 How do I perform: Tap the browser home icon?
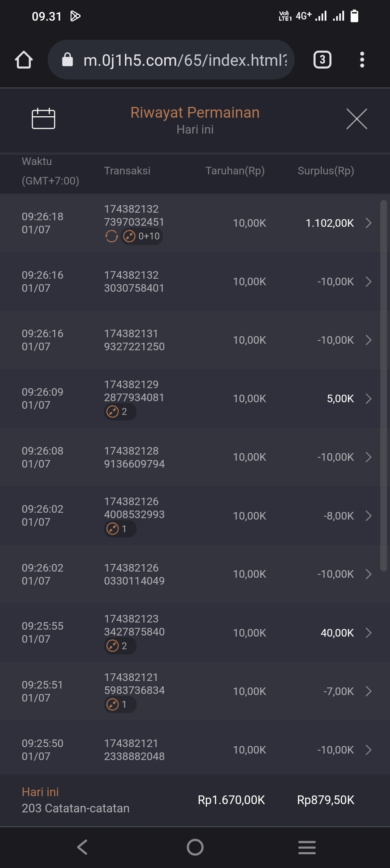pos(24,60)
